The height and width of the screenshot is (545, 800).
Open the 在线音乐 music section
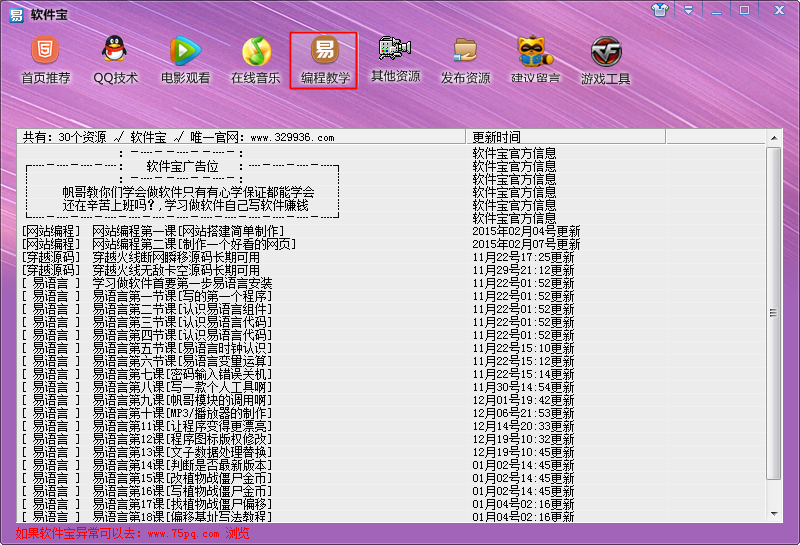click(x=256, y=59)
